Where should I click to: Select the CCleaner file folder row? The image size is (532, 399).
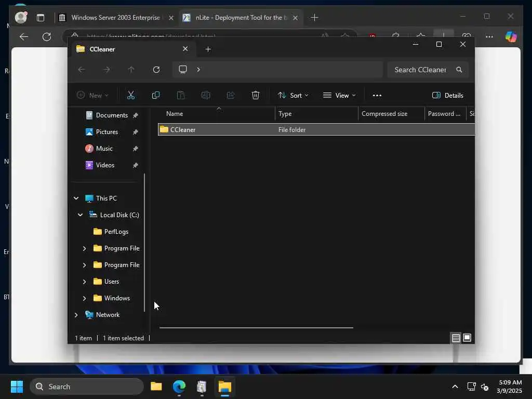point(316,129)
